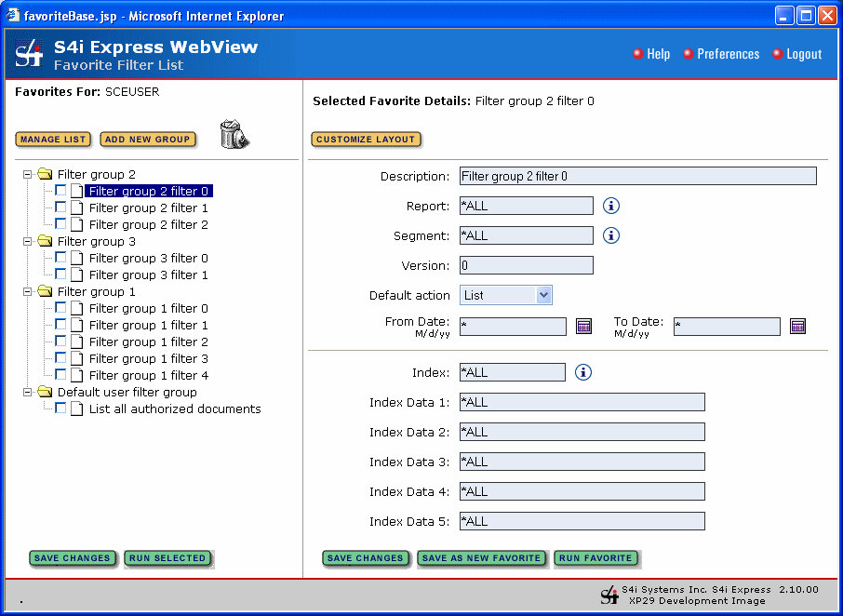Check the box for Filter group 1 filter 0
Viewport: 843px width, 616px height.
60,307
